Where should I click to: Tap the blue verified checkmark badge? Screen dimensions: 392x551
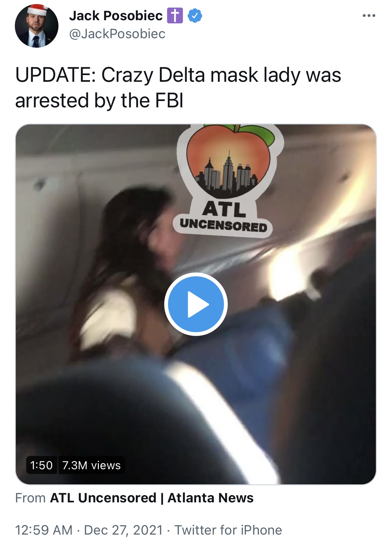[195, 16]
